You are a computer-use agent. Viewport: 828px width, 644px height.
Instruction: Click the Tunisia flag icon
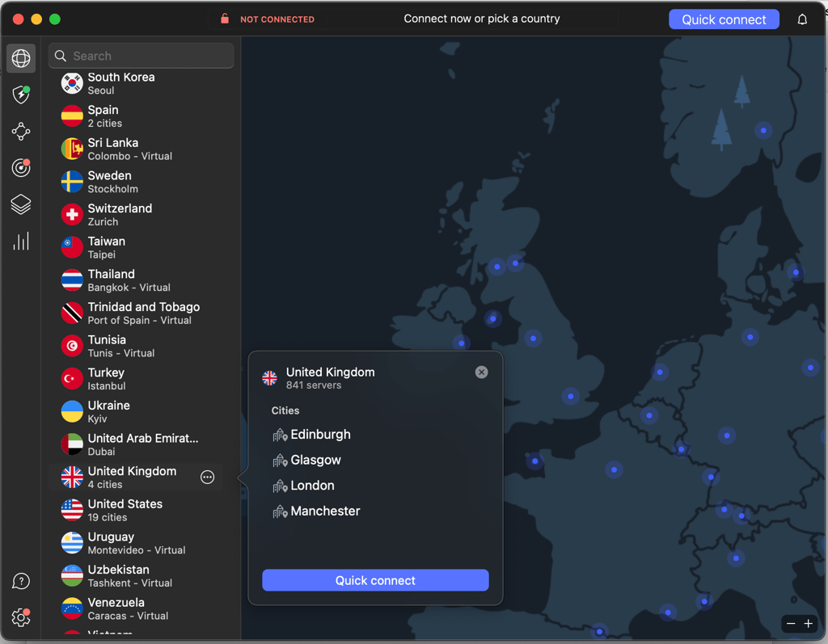pos(72,346)
